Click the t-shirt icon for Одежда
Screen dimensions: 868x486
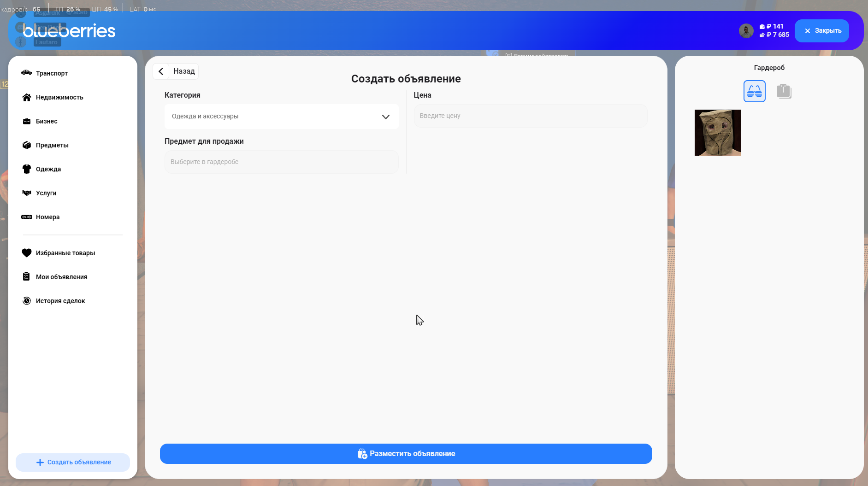(x=27, y=169)
